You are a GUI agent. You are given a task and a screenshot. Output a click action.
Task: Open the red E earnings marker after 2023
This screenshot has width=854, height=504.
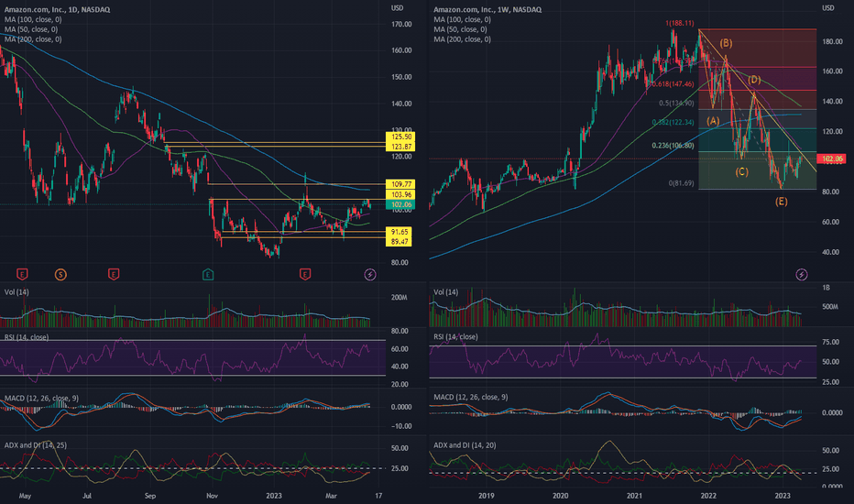(305, 274)
